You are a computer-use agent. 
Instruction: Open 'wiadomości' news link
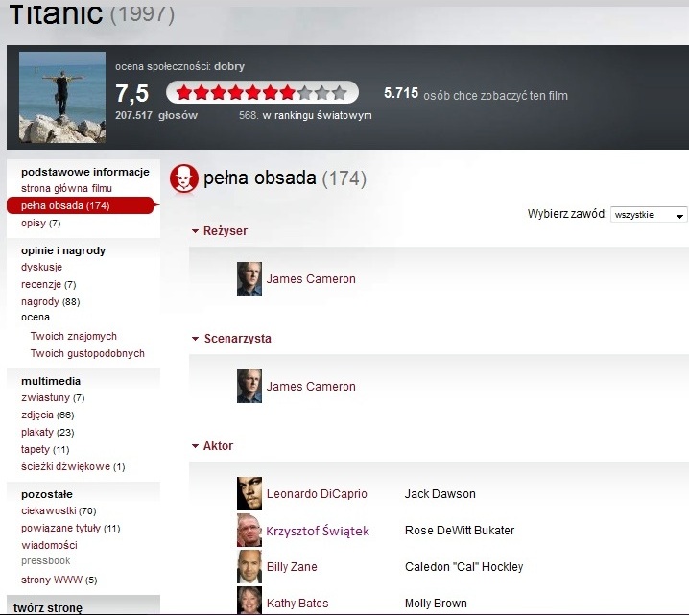(x=49, y=546)
